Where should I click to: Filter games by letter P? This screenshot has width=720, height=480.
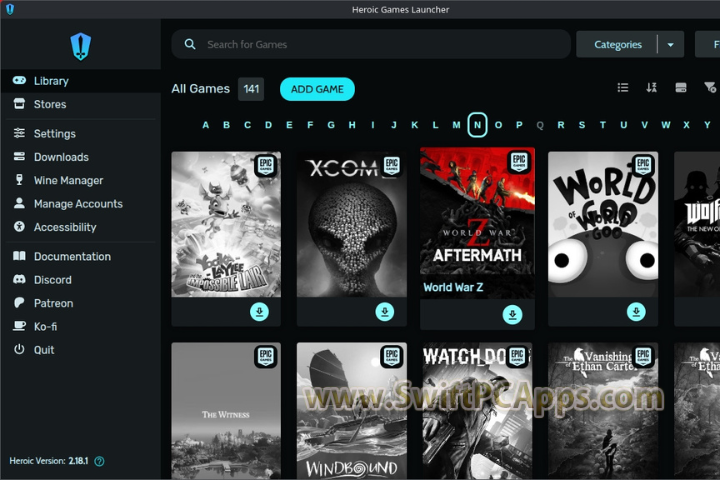(x=519, y=125)
